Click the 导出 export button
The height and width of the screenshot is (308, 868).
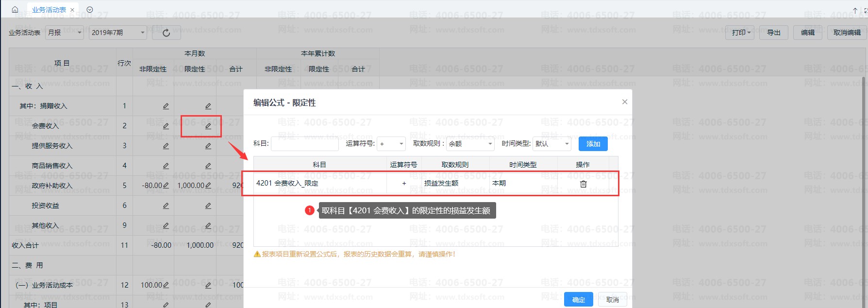(773, 33)
